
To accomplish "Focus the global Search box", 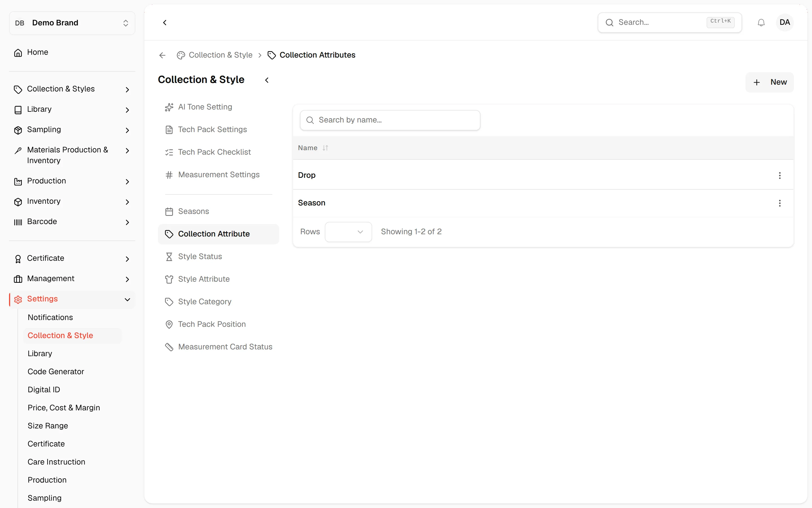I will click(x=669, y=23).
